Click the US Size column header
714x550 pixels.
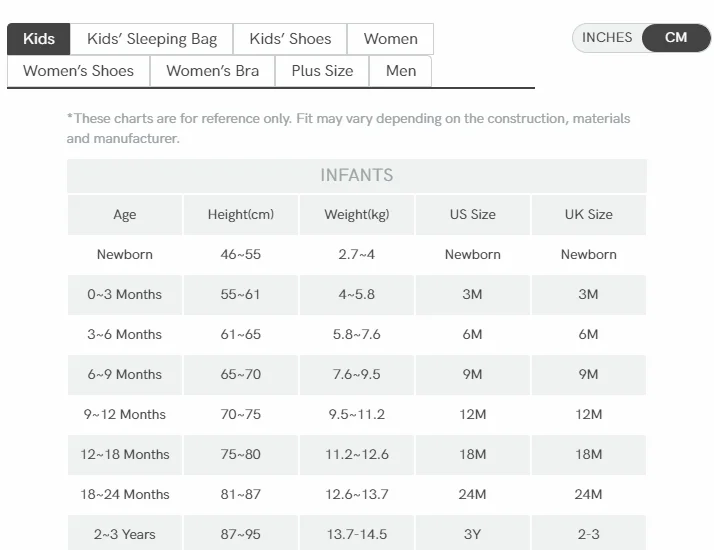click(472, 215)
